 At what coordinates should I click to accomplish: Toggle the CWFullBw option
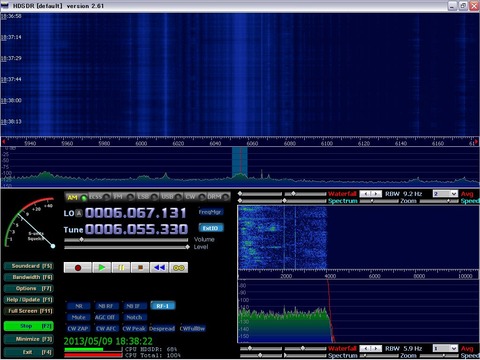(x=192, y=329)
